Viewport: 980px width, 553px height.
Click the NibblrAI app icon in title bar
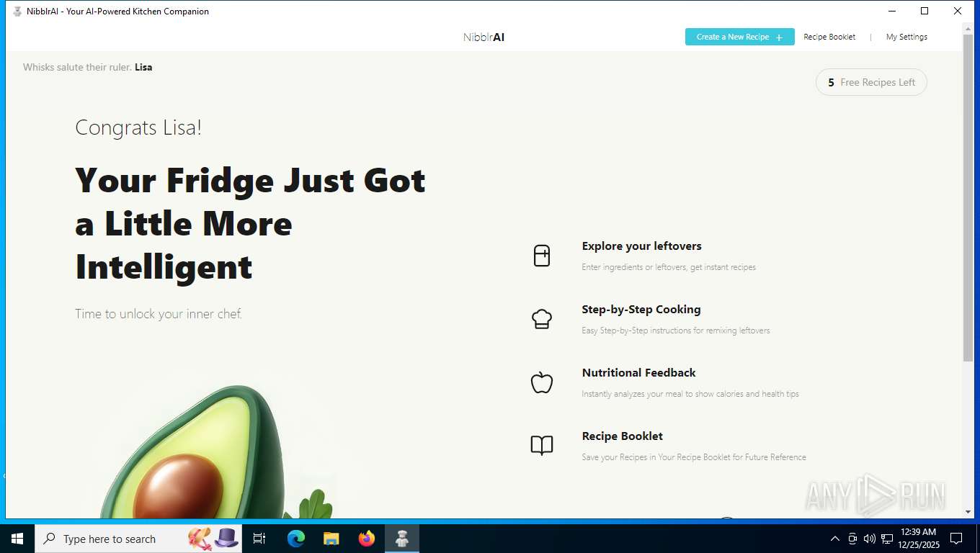point(17,11)
